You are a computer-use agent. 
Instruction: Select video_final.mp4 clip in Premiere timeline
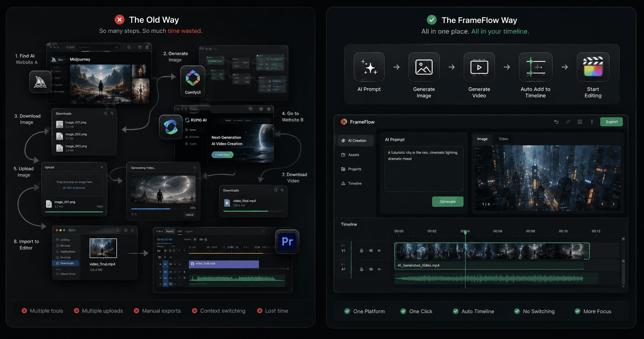pos(224,264)
